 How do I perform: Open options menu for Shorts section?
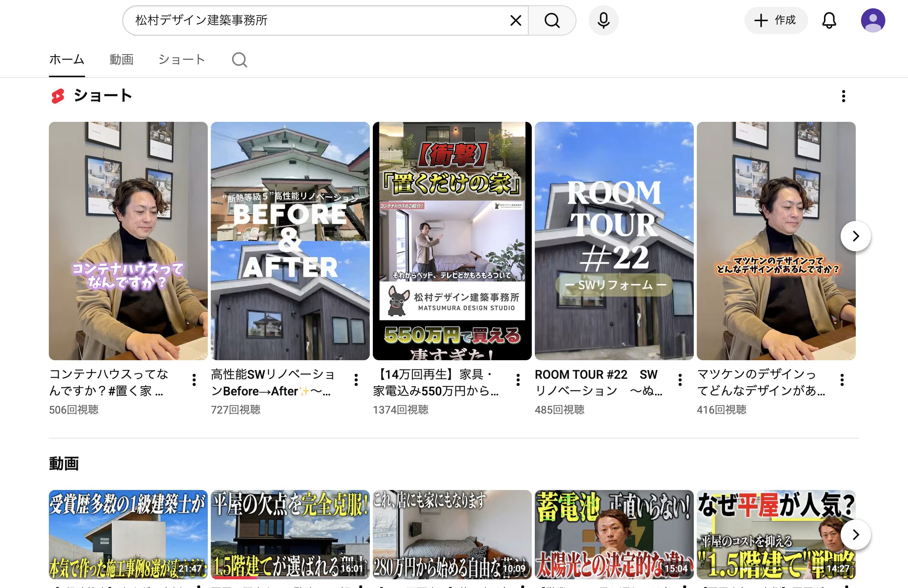click(843, 96)
